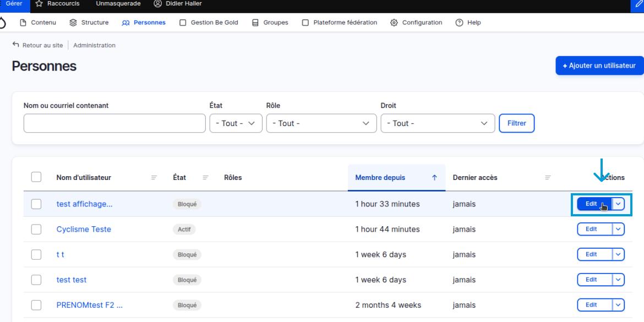Go to the Configuration menu item

[x=416, y=23]
